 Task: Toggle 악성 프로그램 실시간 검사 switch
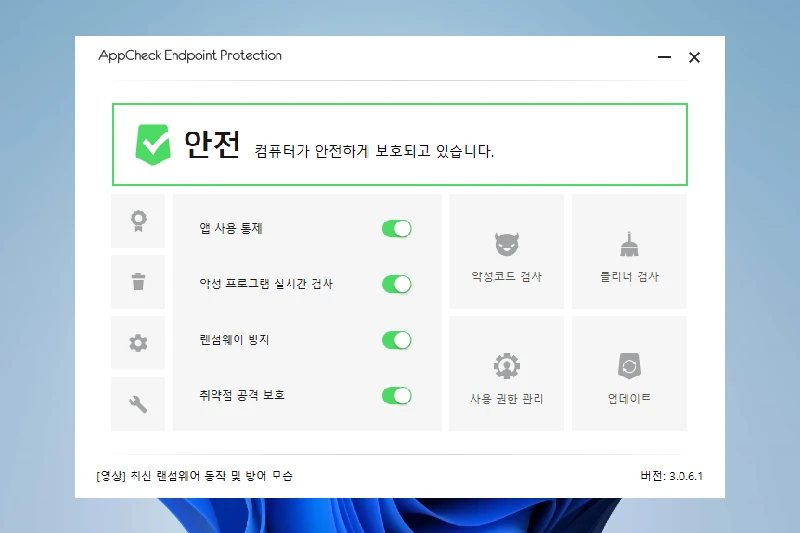pyautogui.click(x=396, y=284)
